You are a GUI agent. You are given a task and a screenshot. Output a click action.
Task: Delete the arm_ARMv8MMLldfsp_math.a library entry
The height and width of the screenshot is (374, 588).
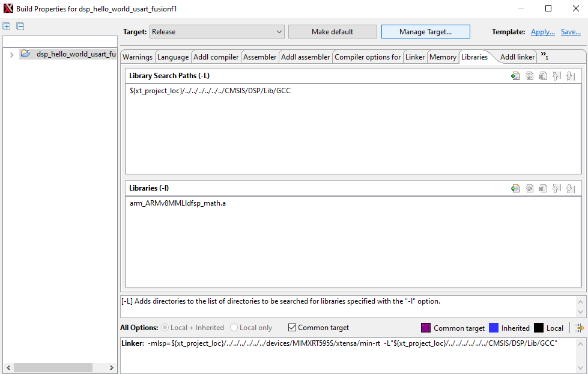click(543, 188)
